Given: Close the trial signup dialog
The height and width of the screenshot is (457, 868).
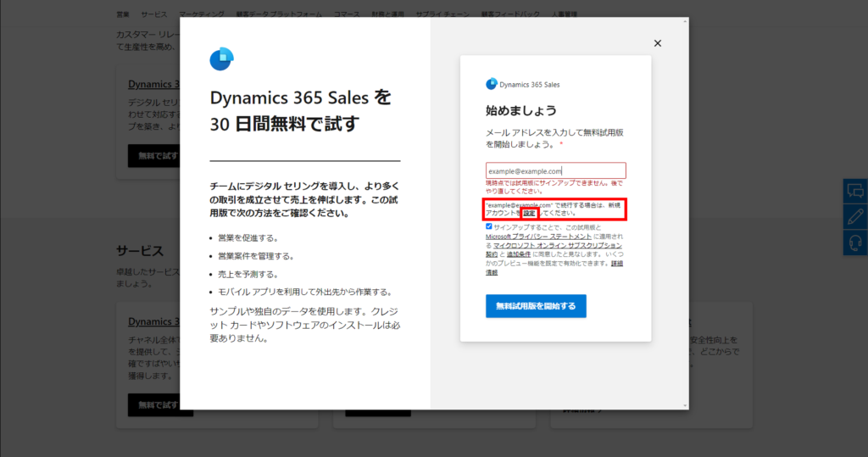Looking at the screenshot, I should point(658,43).
